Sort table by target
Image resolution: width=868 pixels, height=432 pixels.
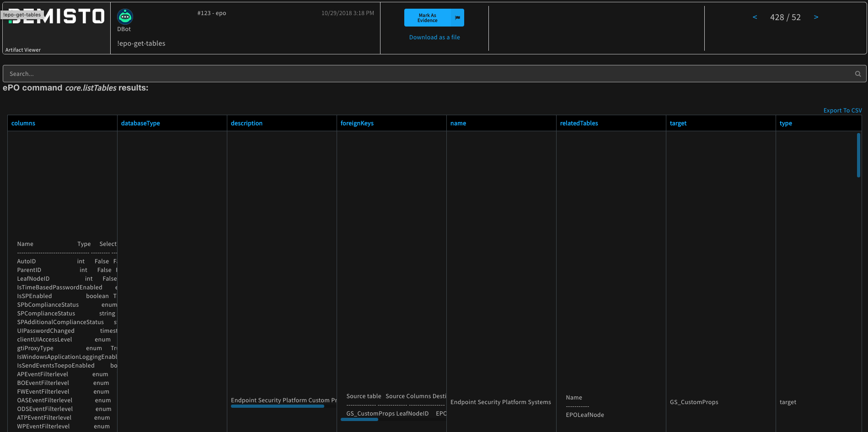678,123
